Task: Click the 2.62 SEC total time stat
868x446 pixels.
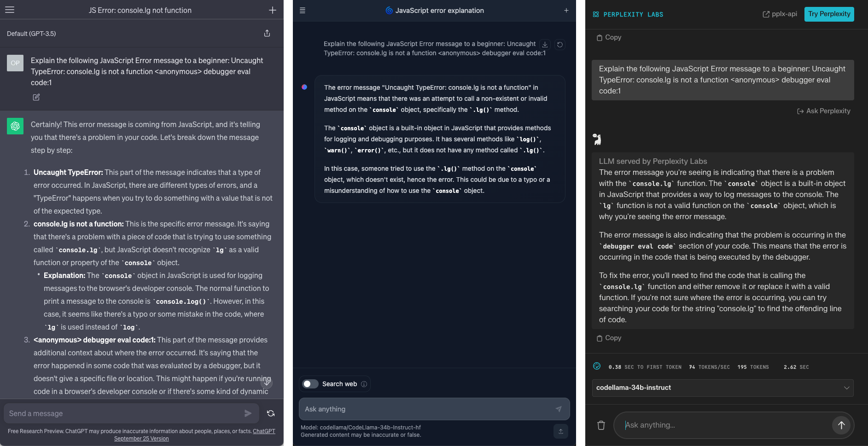Action: pos(796,367)
